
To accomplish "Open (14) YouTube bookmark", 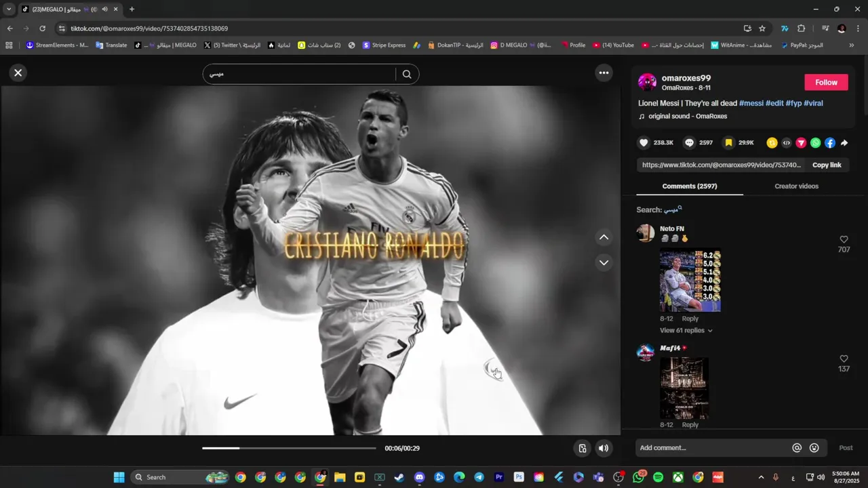I will point(613,45).
